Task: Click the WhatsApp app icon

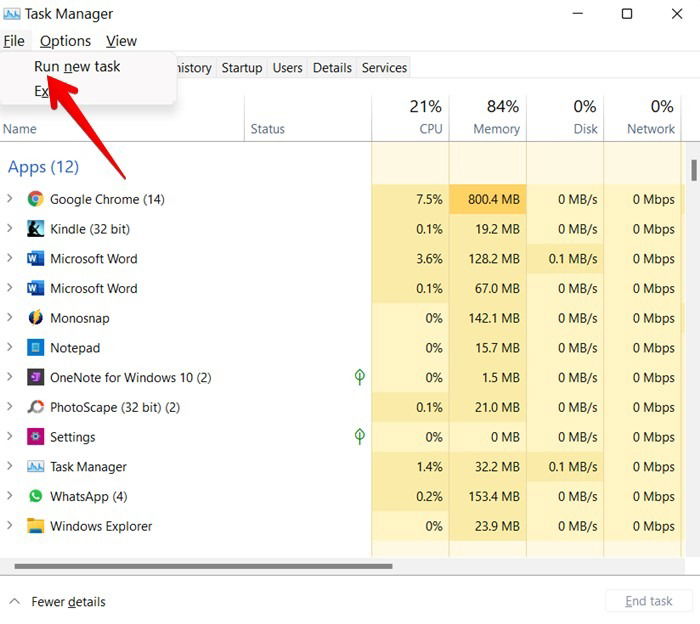Action: pos(35,496)
